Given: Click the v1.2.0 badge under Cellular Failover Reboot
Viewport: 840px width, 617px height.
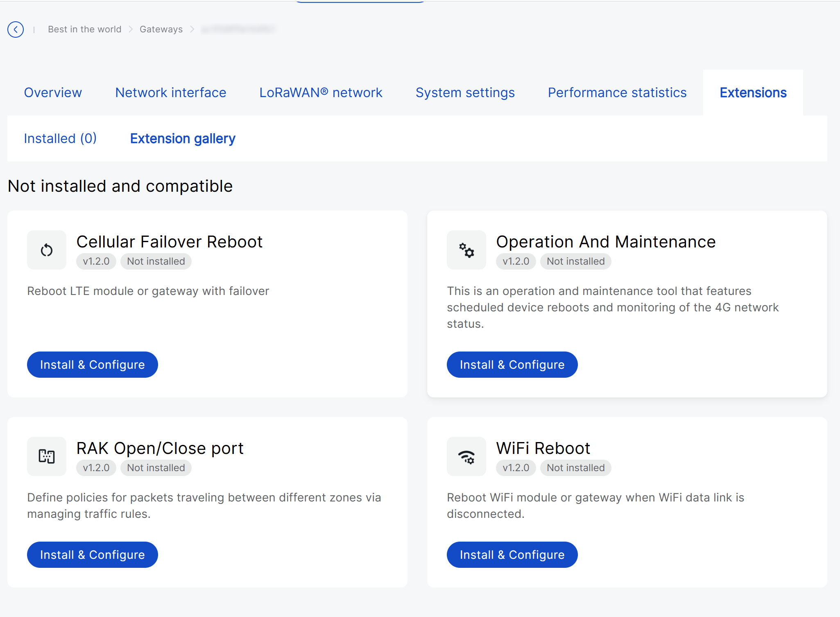Looking at the screenshot, I should coord(96,261).
